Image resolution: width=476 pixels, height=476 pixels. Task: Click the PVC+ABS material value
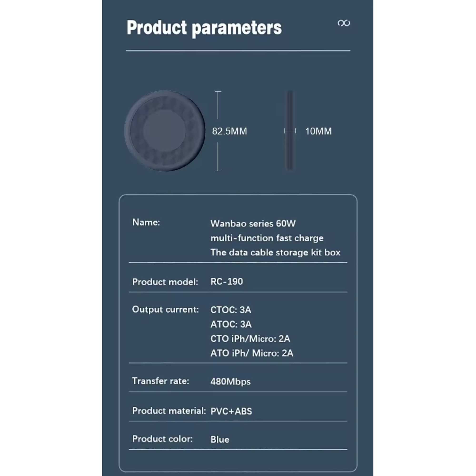pyautogui.click(x=231, y=411)
